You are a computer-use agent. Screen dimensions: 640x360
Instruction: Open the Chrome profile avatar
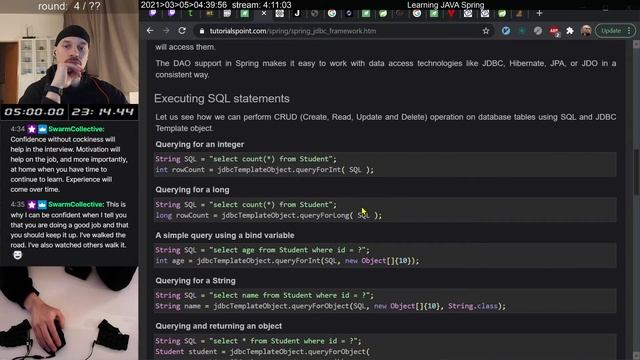pos(586,31)
